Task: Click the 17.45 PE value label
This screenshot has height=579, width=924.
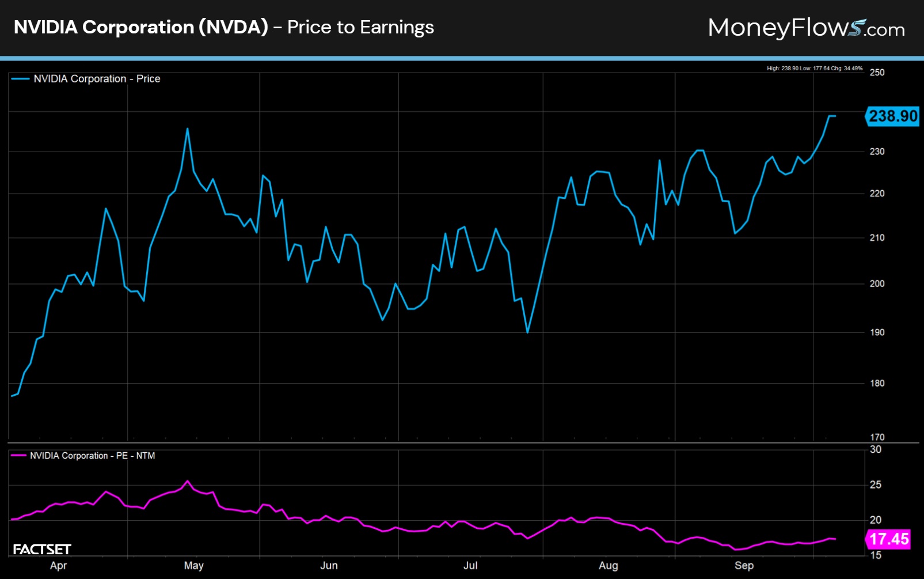Action: 888,539
